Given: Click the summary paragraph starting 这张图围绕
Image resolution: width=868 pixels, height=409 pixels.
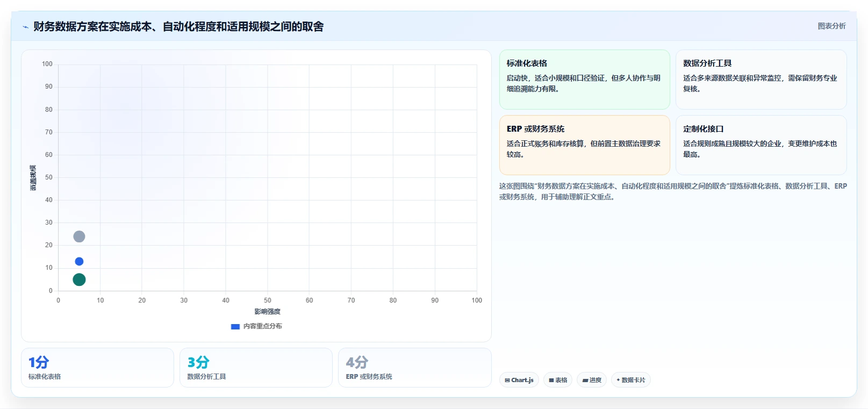Looking at the screenshot, I should [x=673, y=191].
